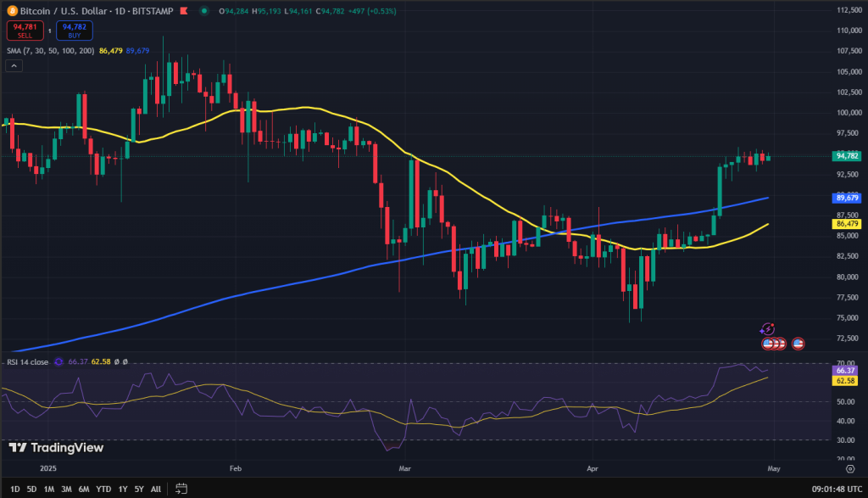Screen dimensions: 868x498
Task: Collapse the indicator legend arrow
Action: pyautogui.click(x=14, y=66)
